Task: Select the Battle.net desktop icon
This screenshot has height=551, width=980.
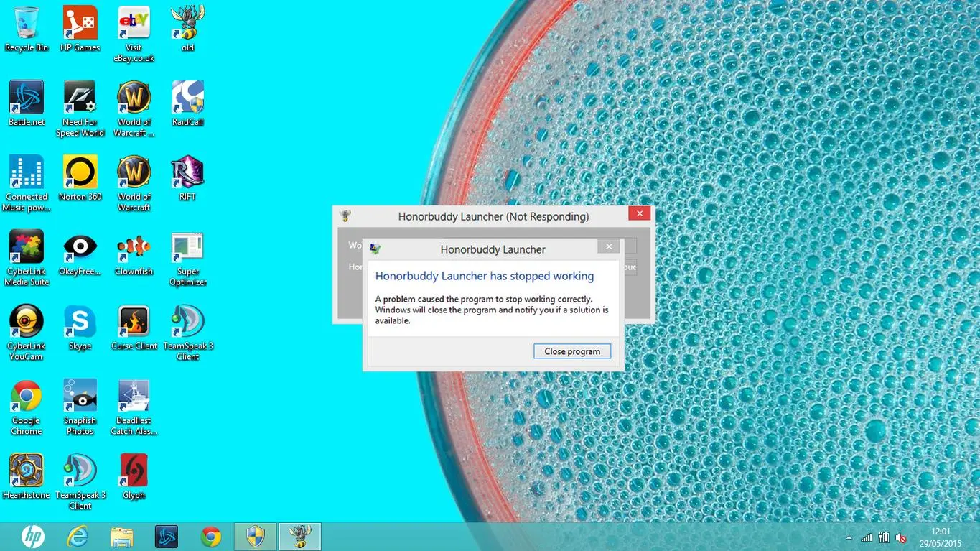Action: [x=27, y=103]
